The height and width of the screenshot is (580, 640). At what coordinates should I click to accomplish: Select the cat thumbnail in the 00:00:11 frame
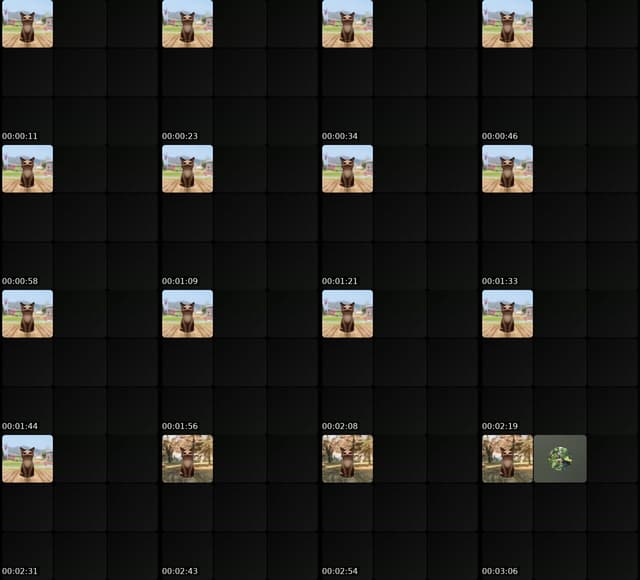click(27, 24)
